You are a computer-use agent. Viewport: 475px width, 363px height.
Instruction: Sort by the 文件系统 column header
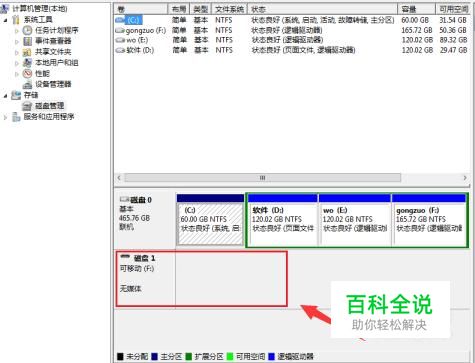[x=229, y=9]
